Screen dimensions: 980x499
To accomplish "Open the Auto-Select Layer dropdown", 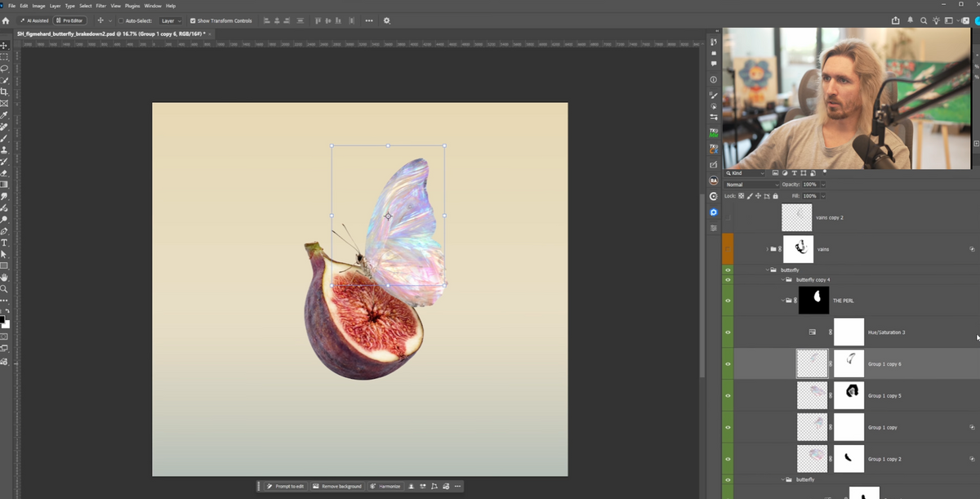I will coord(171,20).
